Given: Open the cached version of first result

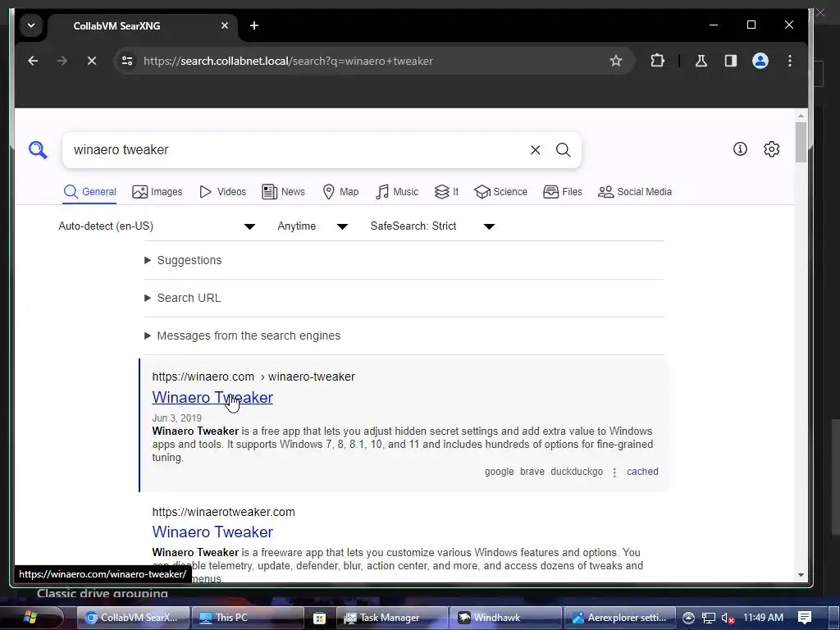Looking at the screenshot, I should click(x=642, y=472).
